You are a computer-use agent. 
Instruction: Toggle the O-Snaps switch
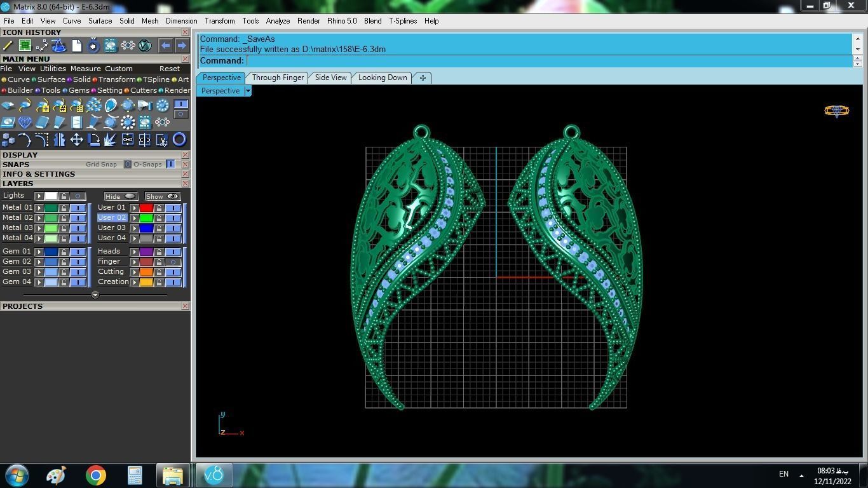[170, 164]
